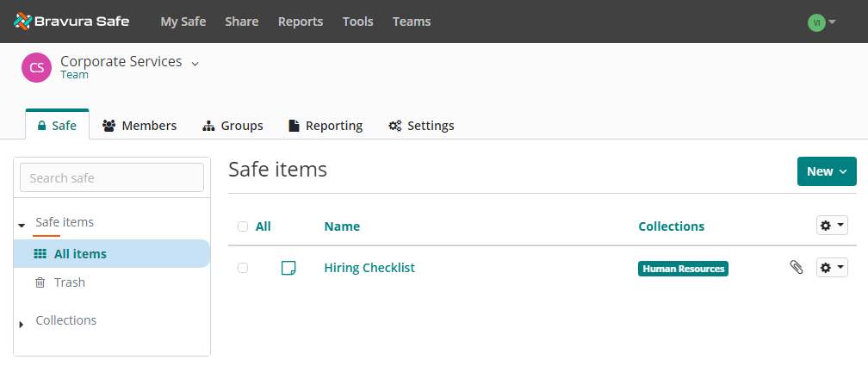Open the Tools menu
The image size is (868, 372).
(357, 22)
